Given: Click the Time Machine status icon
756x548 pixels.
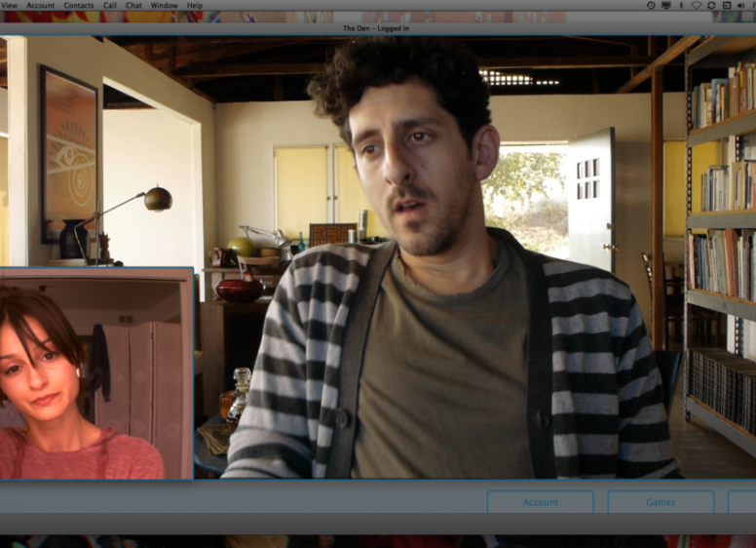Looking at the screenshot, I should click(651, 5).
